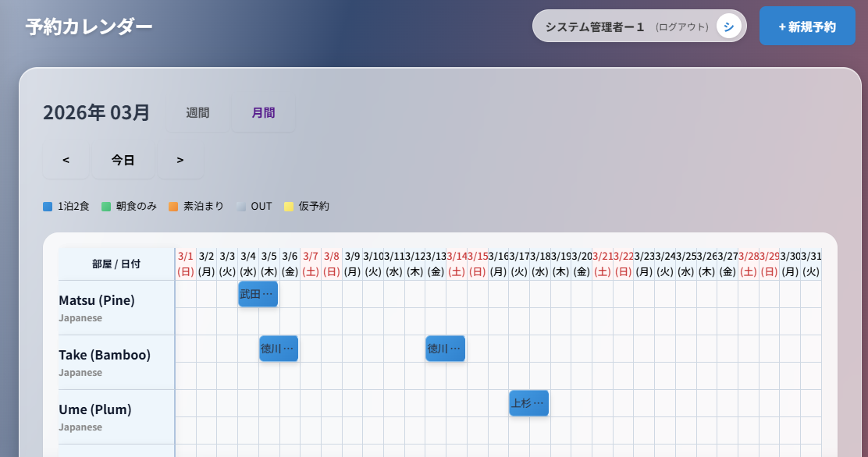Click the 3/20 (金) date column header

[x=582, y=264]
